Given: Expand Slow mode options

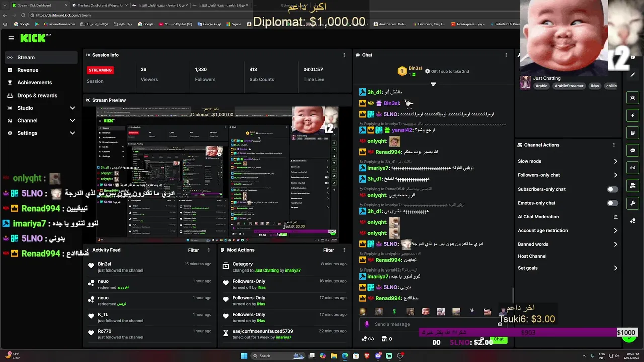Looking at the screenshot, I should click(615, 161).
